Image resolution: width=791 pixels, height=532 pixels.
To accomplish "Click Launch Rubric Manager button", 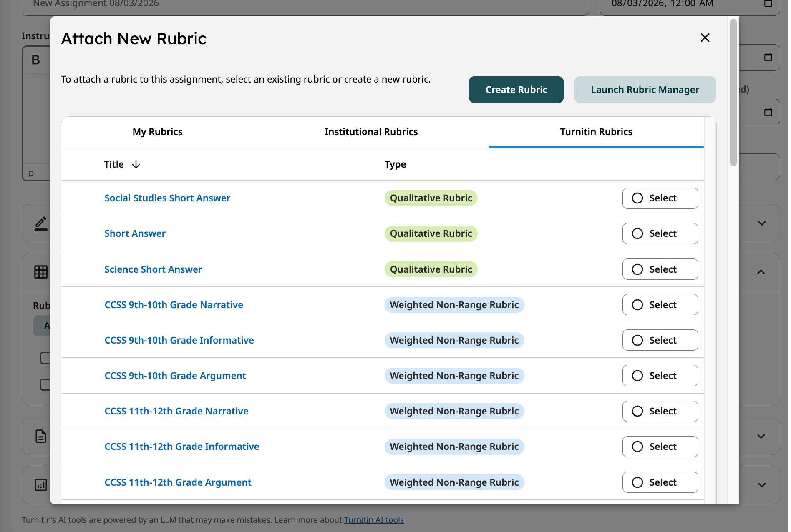I will click(x=645, y=90).
